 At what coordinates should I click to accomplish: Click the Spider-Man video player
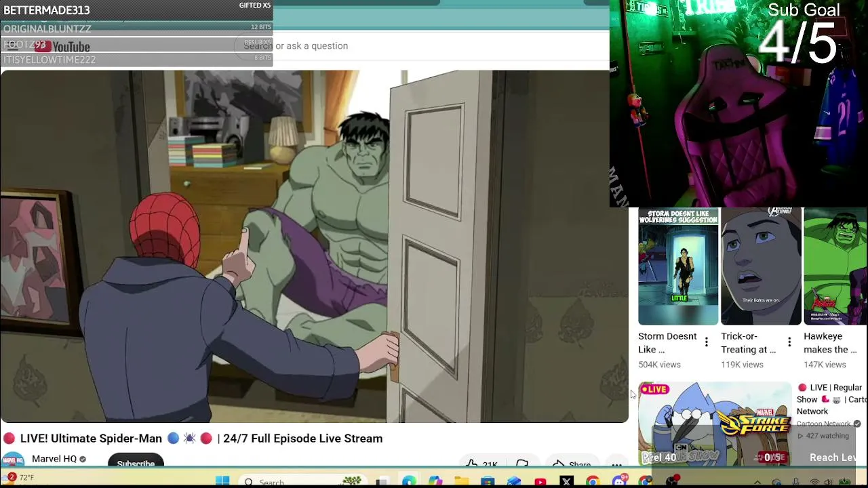[314, 246]
